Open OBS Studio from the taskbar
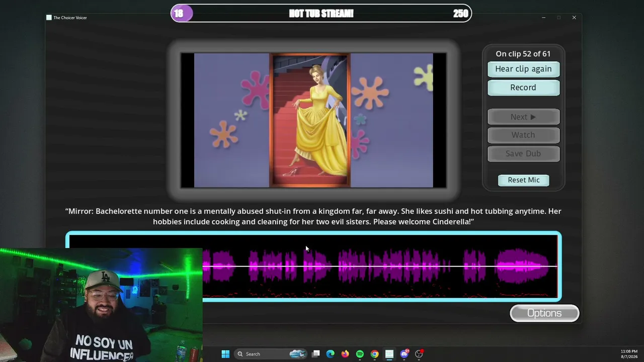 pos(419,354)
